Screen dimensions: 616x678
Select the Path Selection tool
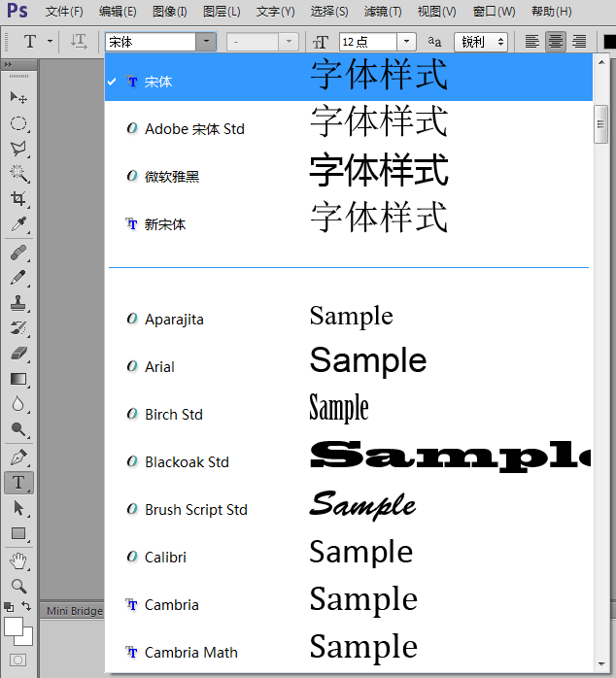(18, 508)
